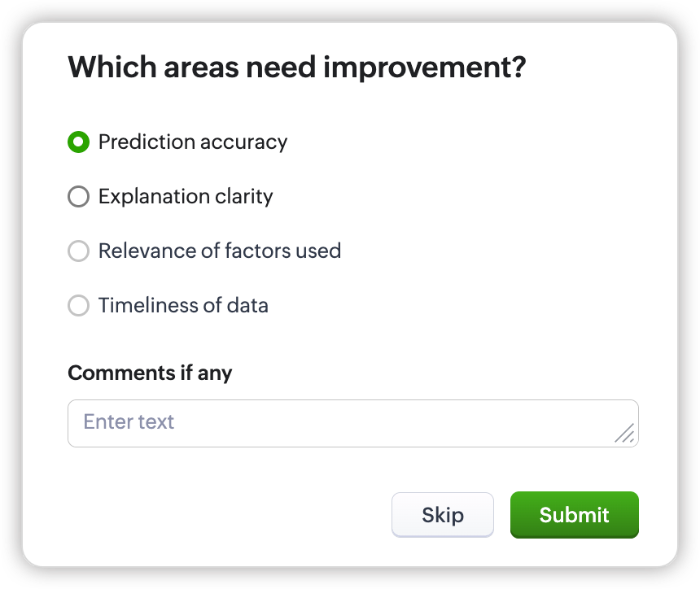Click the 'Timeliness of data' label text
Viewport: 700px width, 589px height.
click(183, 306)
